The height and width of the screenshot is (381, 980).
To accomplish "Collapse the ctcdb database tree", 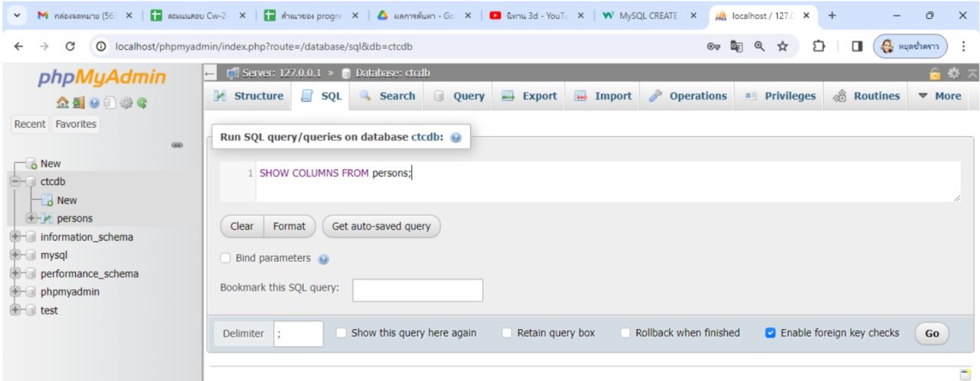I will pos(15,182).
